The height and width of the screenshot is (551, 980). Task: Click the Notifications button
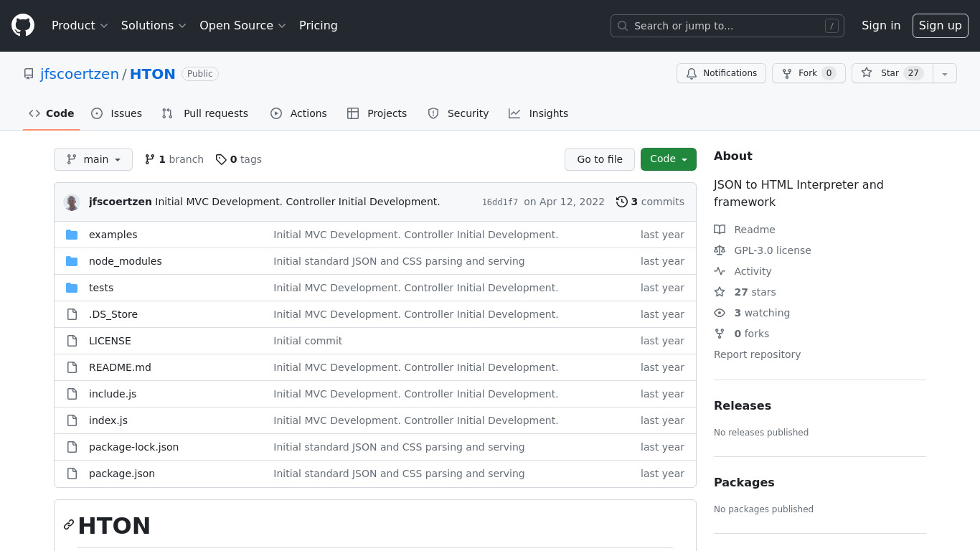[x=721, y=73]
